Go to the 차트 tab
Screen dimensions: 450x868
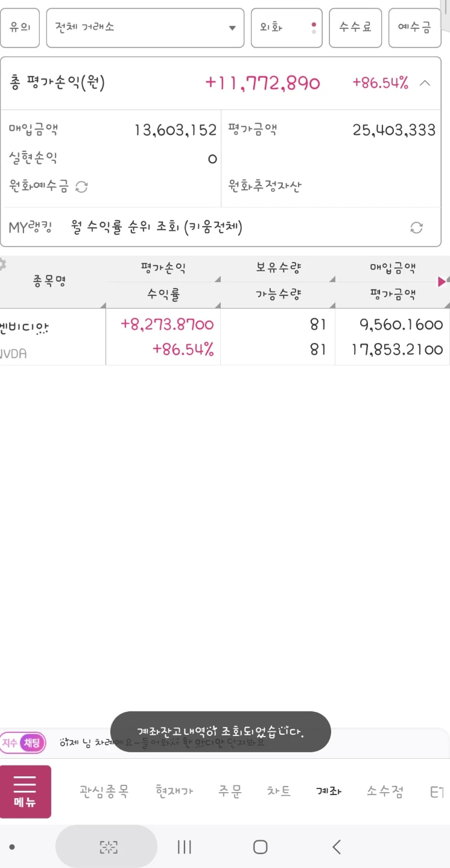pyautogui.click(x=279, y=791)
